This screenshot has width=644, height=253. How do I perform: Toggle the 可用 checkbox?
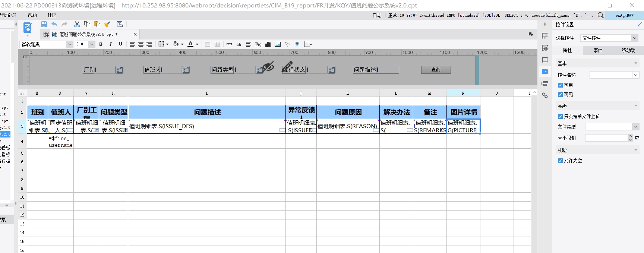[560, 85]
